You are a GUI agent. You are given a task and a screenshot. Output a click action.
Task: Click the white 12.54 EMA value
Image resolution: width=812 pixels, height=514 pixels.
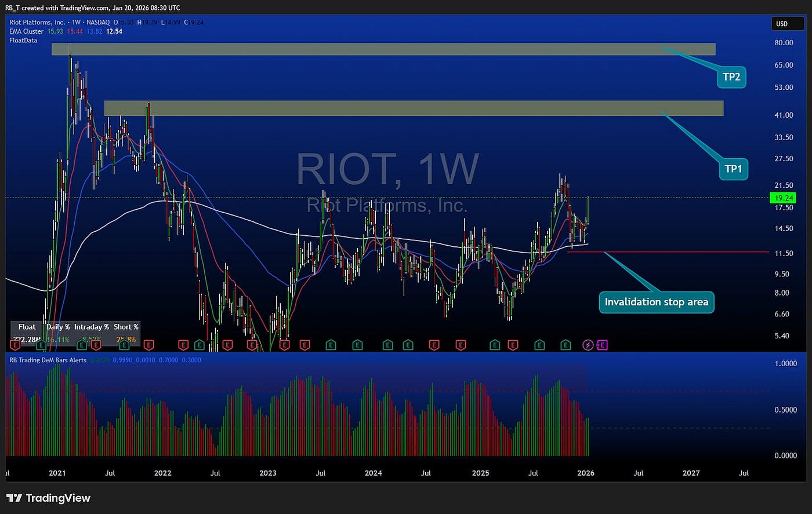[114, 31]
